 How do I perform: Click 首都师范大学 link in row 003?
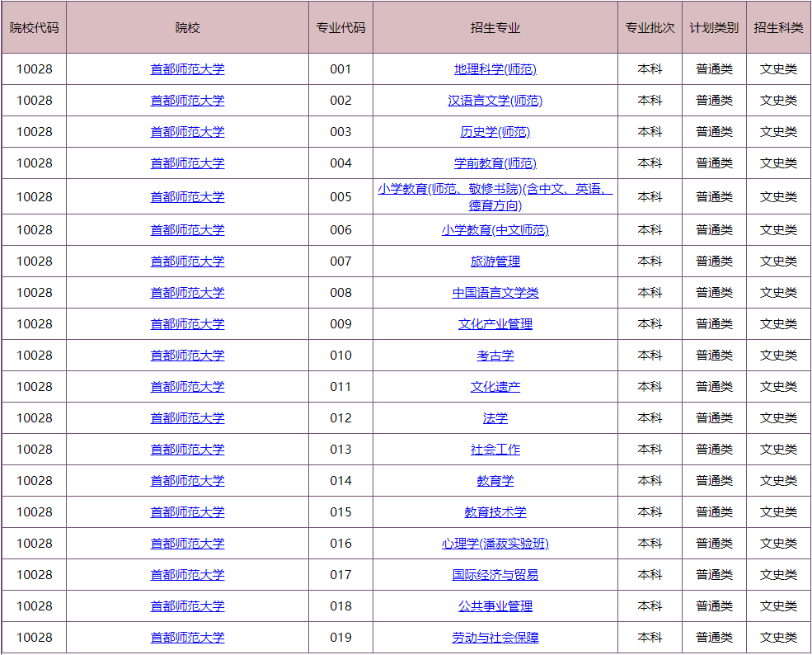(187, 132)
